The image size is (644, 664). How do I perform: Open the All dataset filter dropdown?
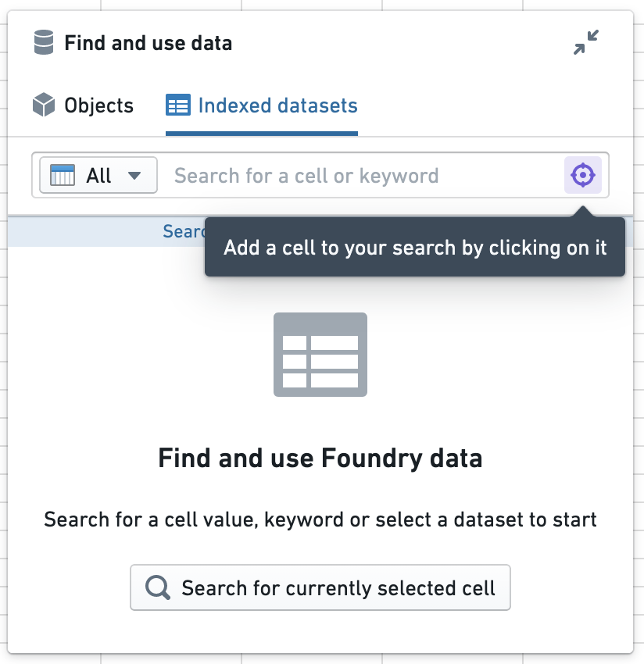coord(98,175)
